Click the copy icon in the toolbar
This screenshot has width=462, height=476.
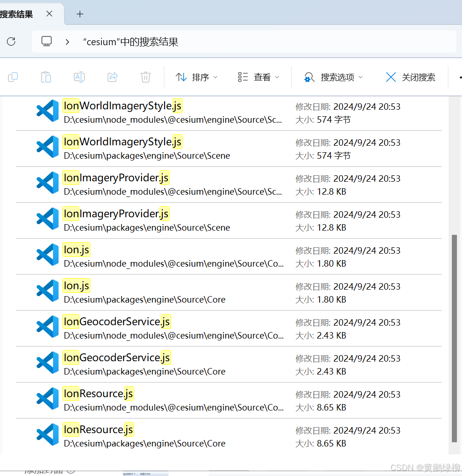tap(13, 77)
